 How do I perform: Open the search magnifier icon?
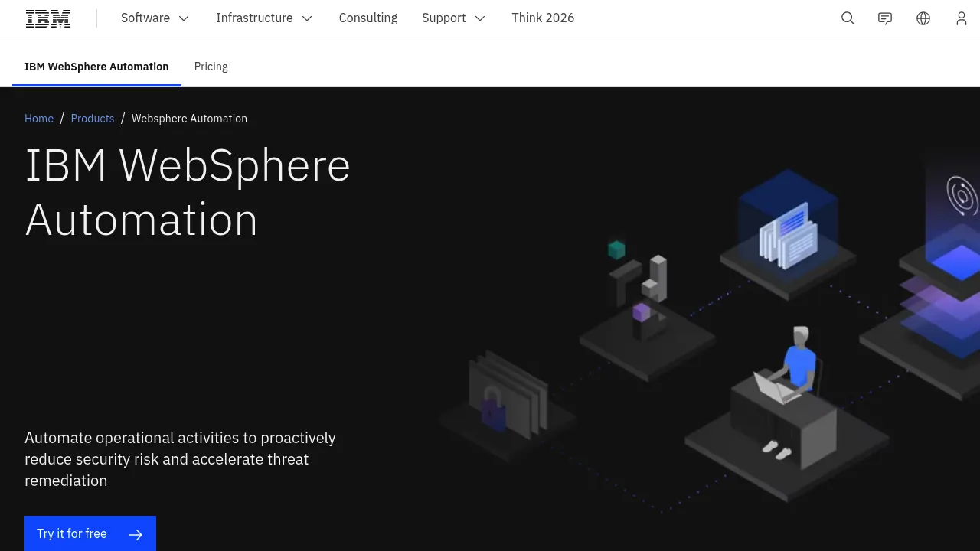[x=848, y=18]
